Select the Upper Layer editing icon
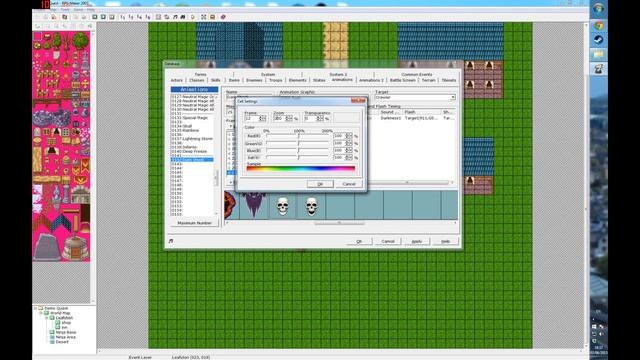This screenshot has height=360, width=640. [x=103, y=17]
